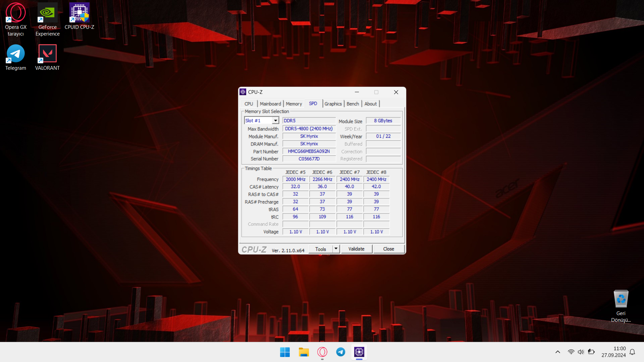This screenshot has width=644, height=362.
Task: Switch to the Mainboard tab
Action: (270, 104)
